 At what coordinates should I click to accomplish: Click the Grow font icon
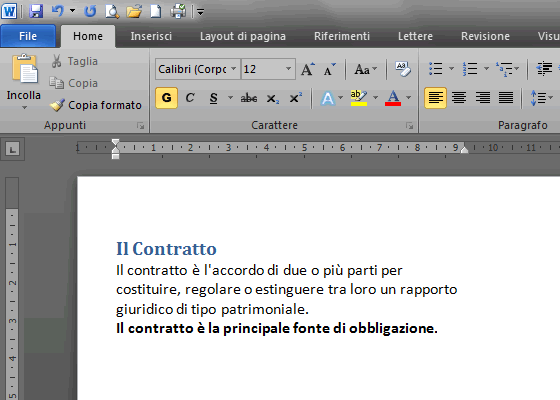(x=308, y=69)
